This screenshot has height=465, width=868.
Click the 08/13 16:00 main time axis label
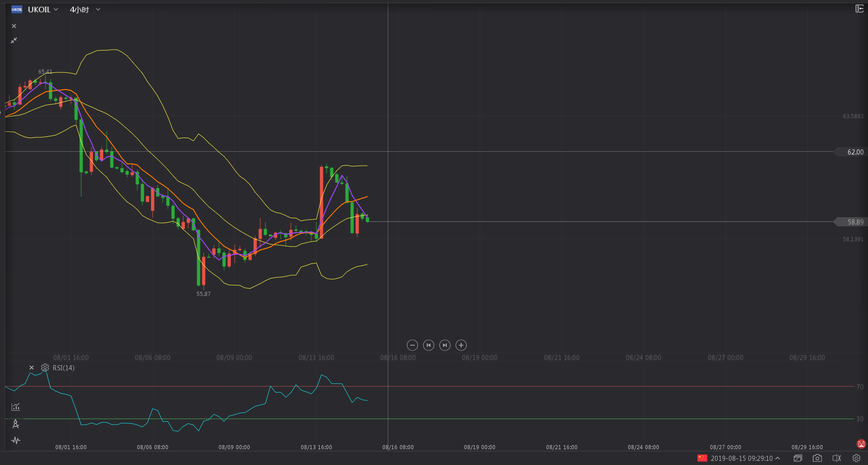tap(316, 358)
